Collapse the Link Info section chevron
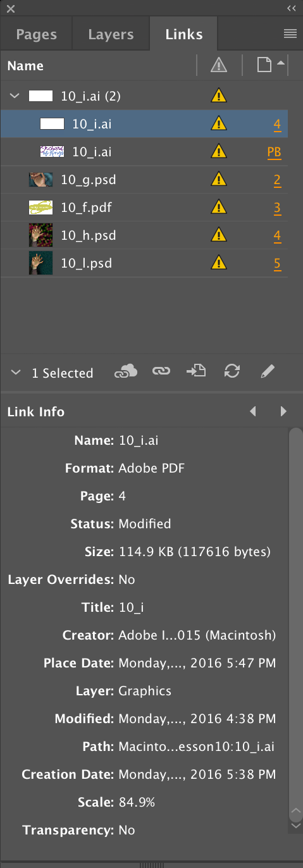Viewport: 303px width, 868px height. click(x=16, y=373)
